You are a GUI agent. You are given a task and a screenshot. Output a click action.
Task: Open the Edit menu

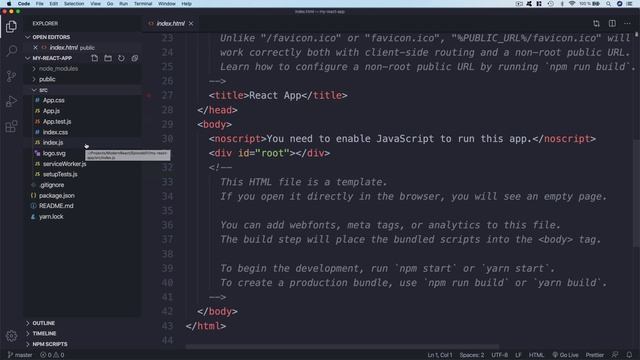[x=53, y=4]
